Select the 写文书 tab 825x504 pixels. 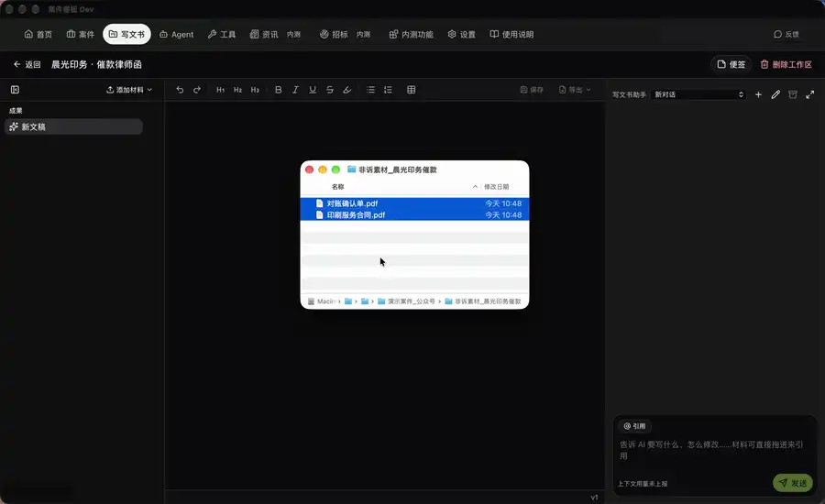click(x=126, y=34)
